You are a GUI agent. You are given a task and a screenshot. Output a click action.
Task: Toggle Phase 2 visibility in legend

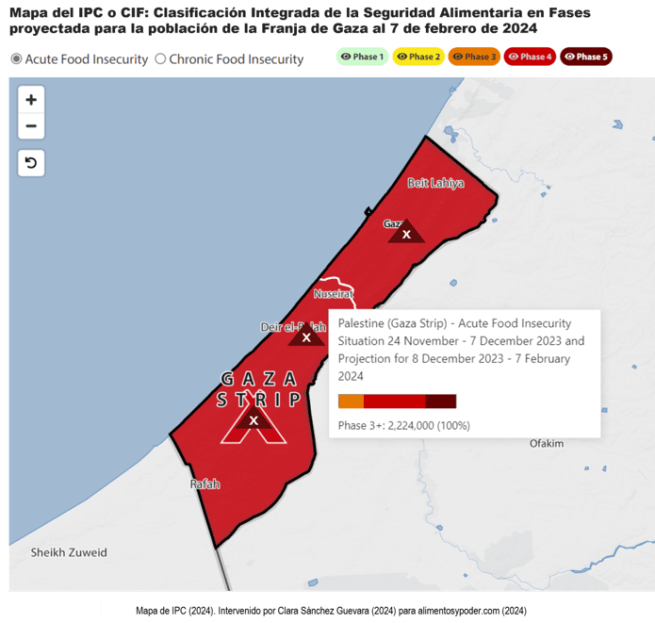tap(418, 57)
